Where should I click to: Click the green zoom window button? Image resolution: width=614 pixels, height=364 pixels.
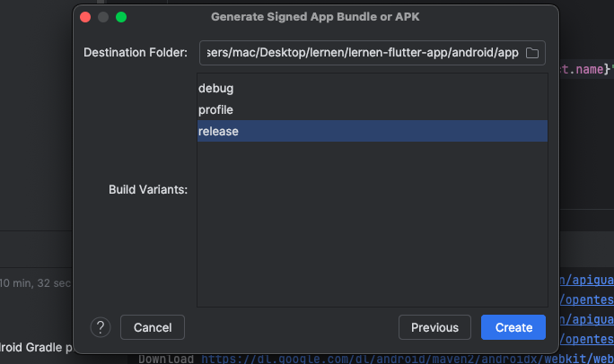click(121, 17)
